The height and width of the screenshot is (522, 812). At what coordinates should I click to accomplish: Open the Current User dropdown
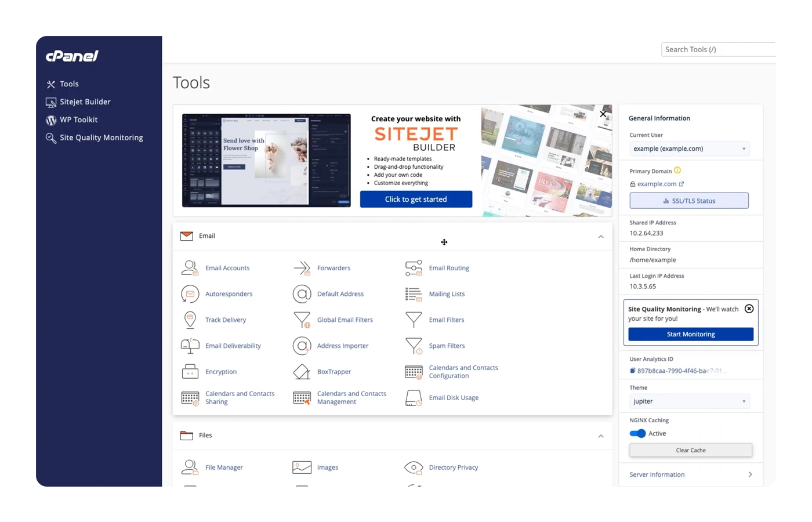[x=690, y=148]
